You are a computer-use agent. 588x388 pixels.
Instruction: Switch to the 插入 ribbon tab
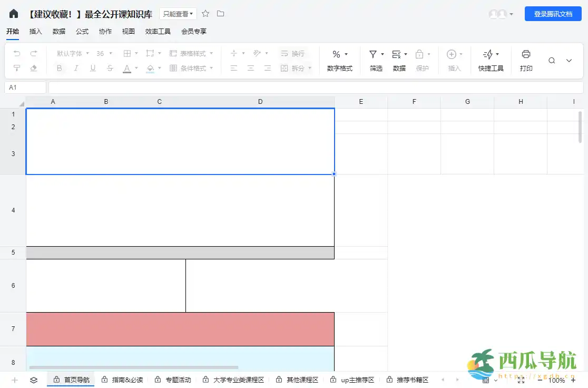(x=35, y=32)
